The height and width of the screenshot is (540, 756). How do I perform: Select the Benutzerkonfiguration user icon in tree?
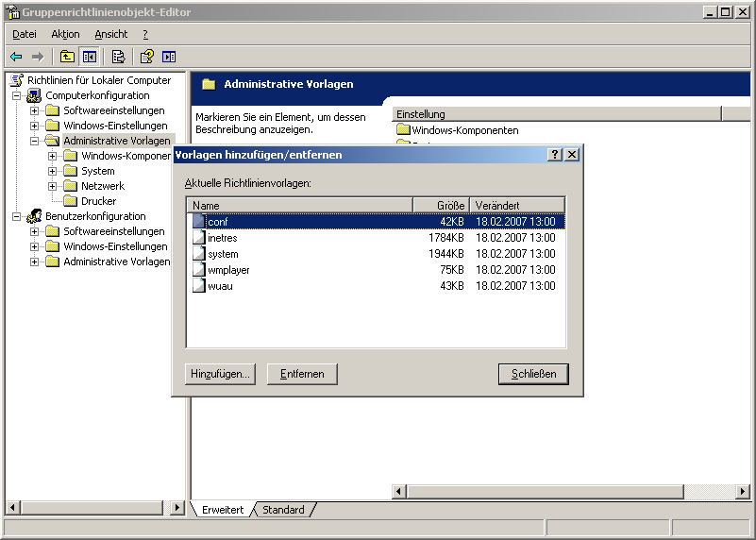tap(35, 216)
